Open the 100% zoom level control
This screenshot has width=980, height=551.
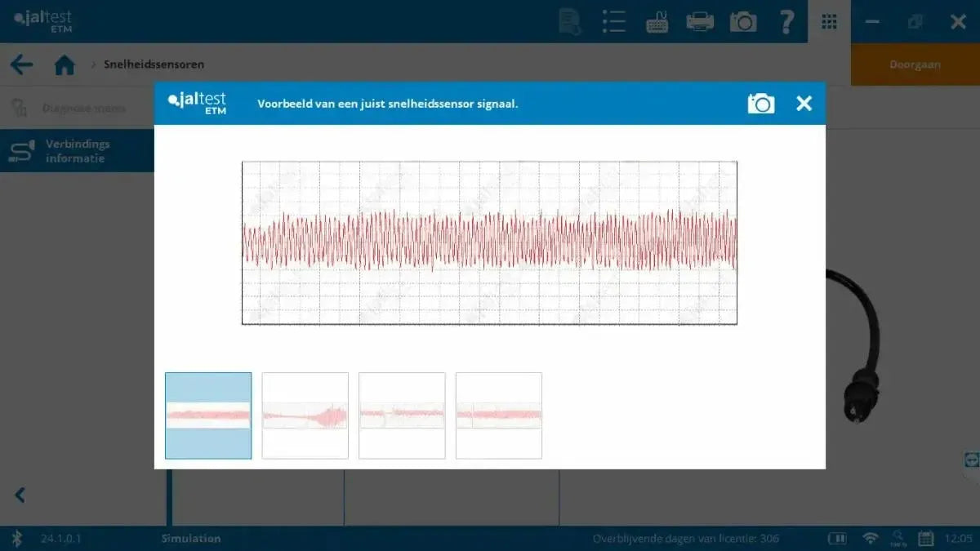click(x=898, y=538)
